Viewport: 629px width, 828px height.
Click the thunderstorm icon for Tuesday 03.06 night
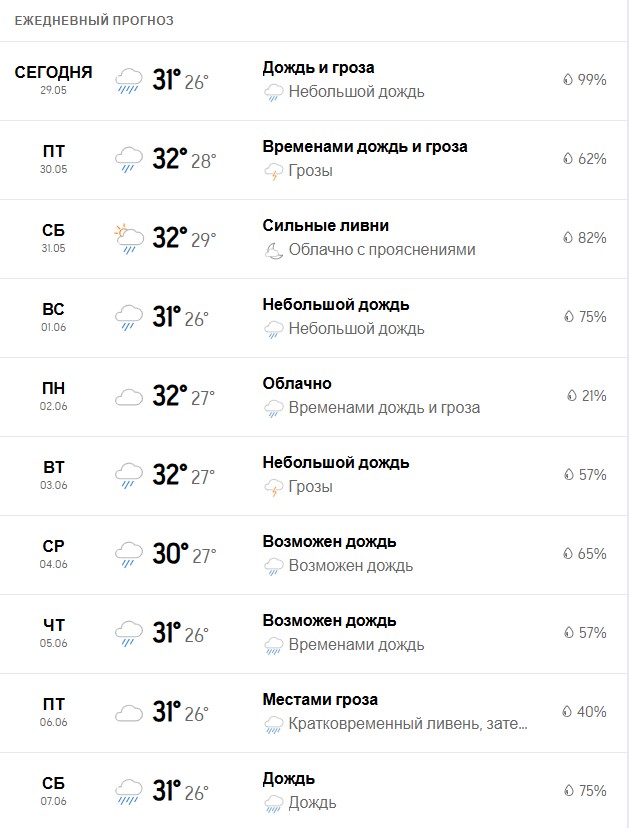[274, 487]
